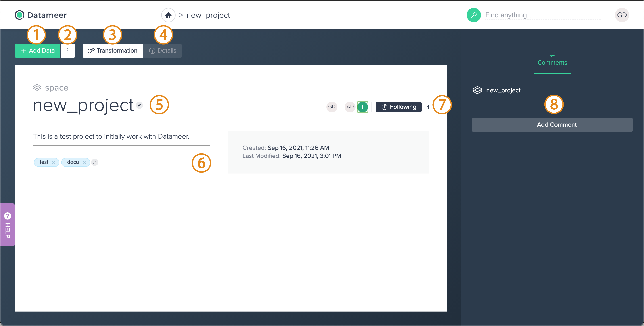644x326 pixels.
Task: Click the space layers icon
Action: 37,87
